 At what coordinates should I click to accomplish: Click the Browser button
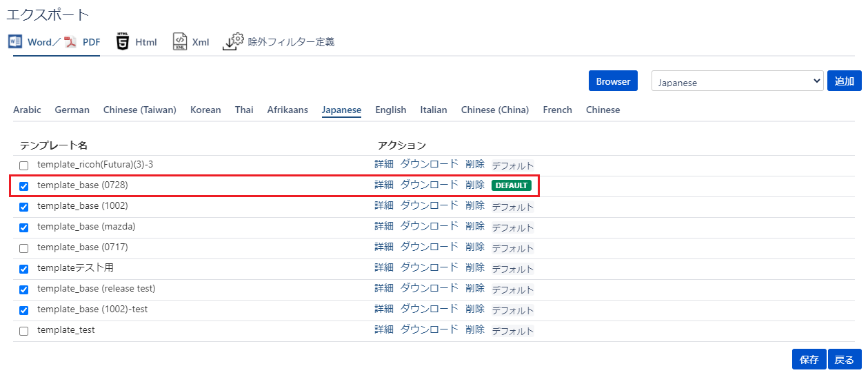click(613, 81)
